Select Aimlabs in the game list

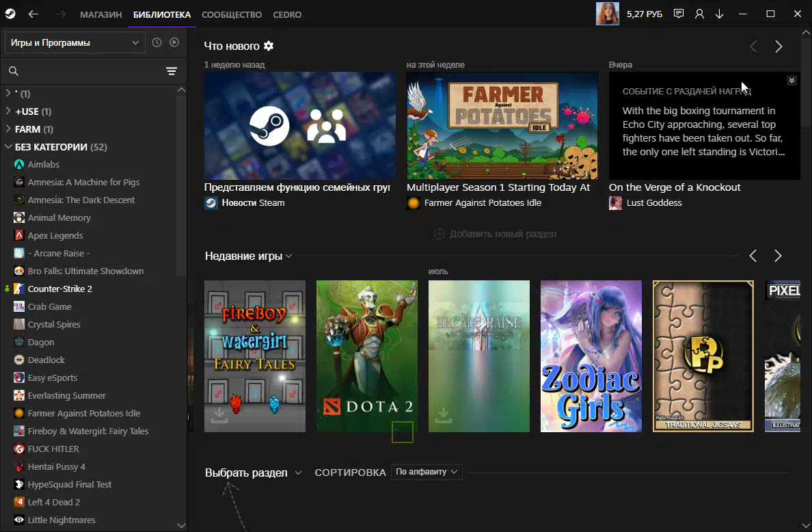pos(44,164)
